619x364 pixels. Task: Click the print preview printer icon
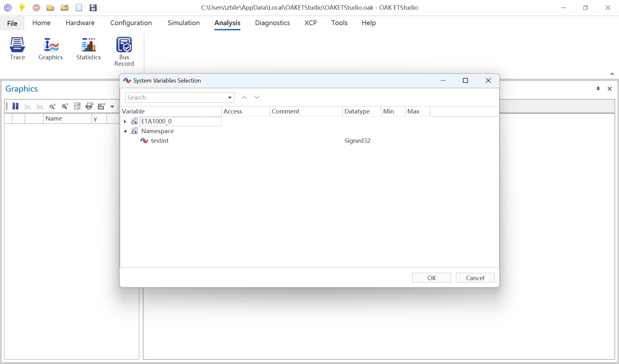89,106
